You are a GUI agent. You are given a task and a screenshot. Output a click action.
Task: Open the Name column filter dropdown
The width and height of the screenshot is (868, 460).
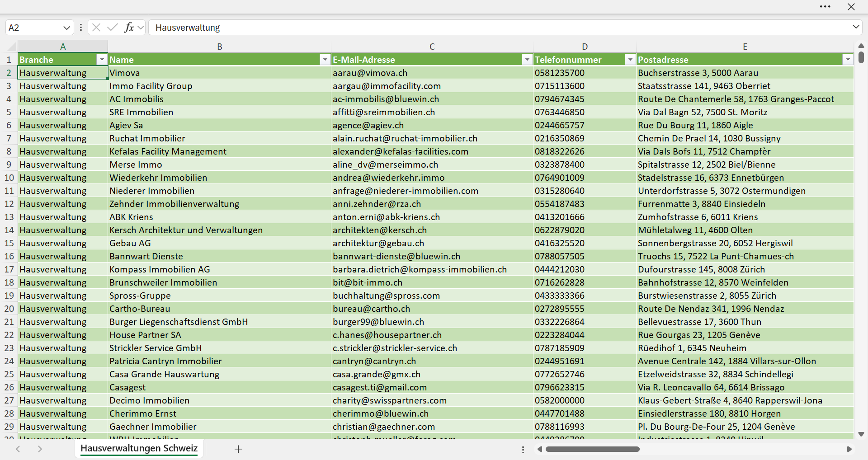pyautogui.click(x=325, y=60)
